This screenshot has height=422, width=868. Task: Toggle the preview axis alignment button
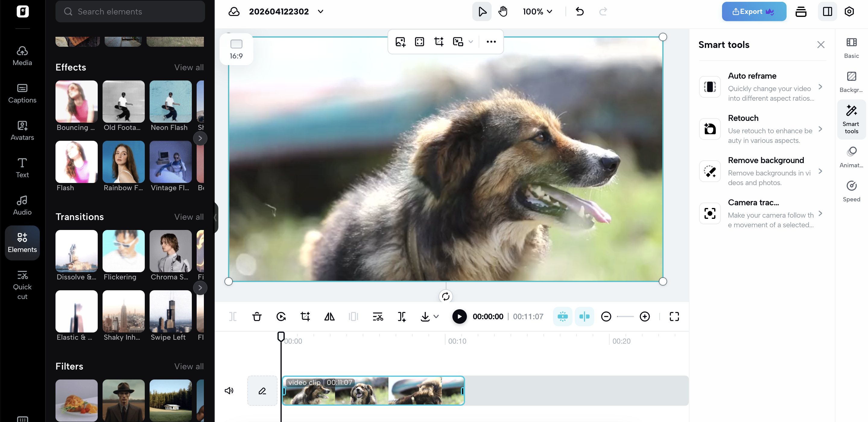pos(584,316)
